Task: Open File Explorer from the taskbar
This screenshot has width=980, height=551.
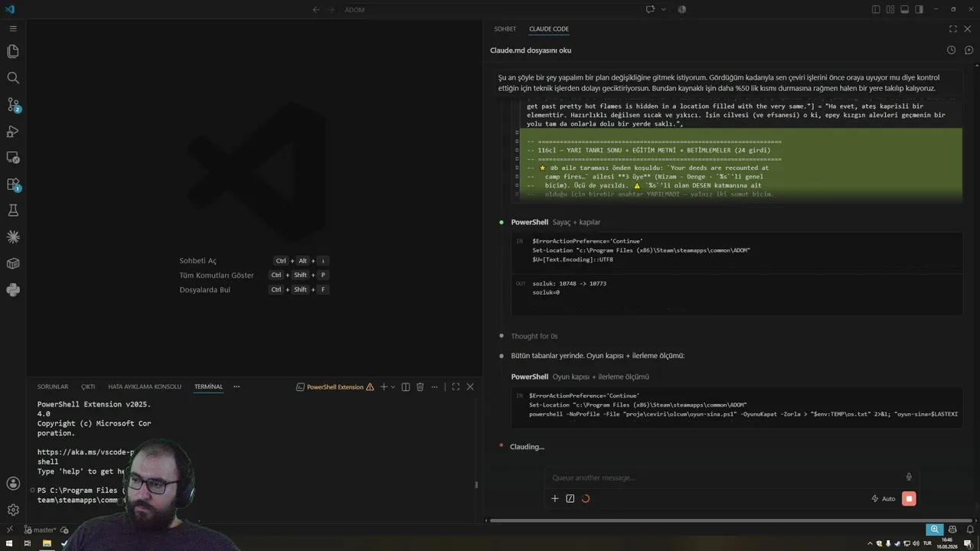Action: [47, 543]
